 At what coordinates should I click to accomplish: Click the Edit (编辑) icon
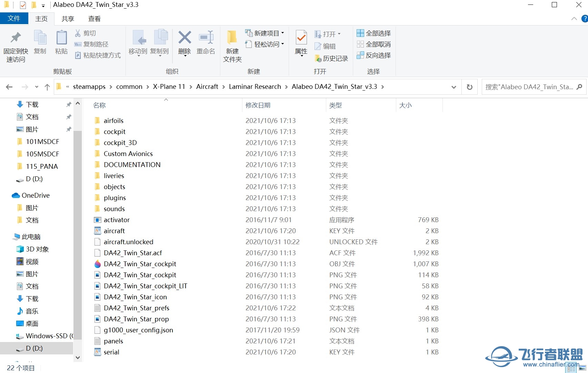click(318, 46)
